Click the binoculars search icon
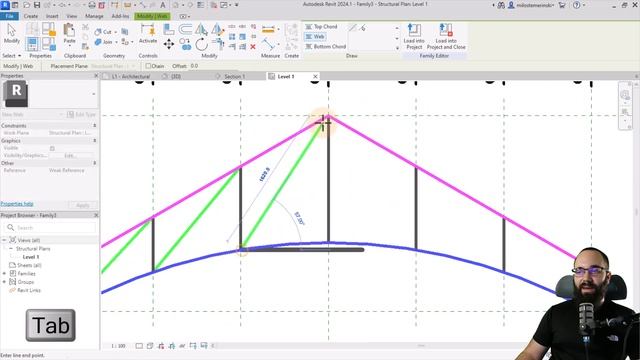 pyautogui.click(x=501, y=5)
